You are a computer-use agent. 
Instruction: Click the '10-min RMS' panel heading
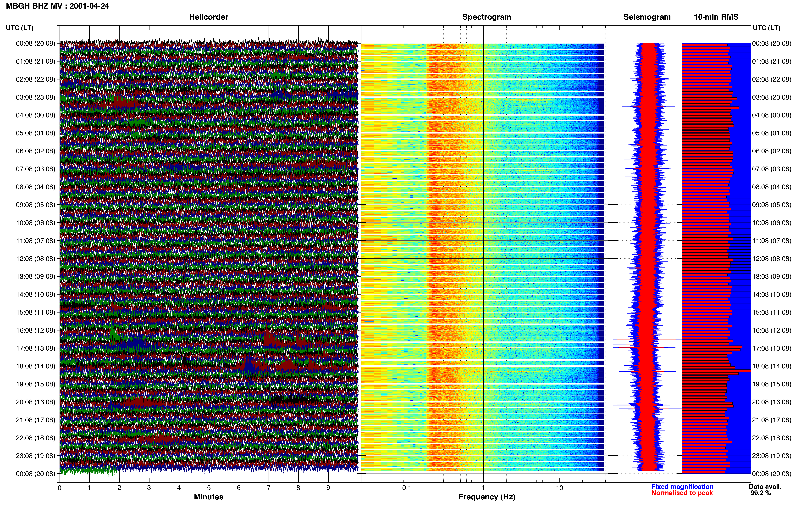tap(716, 17)
